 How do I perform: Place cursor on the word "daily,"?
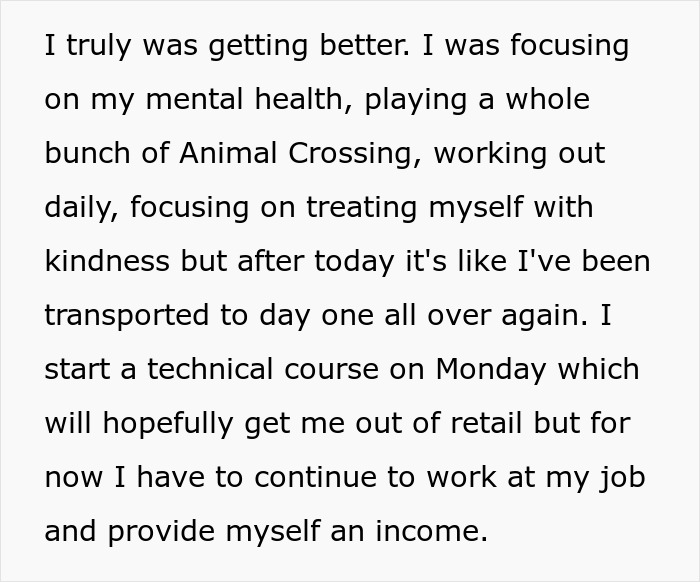(82, 208)
